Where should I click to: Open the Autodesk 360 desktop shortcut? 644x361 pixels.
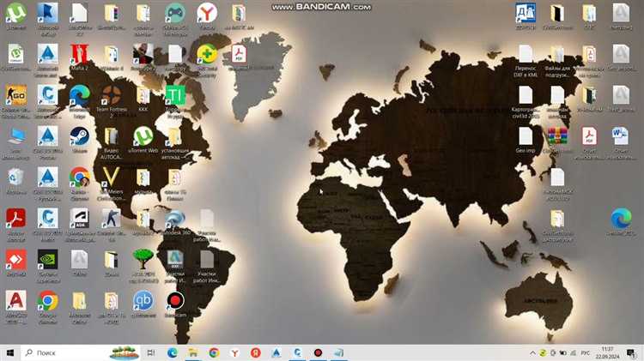tap(175, 221)
